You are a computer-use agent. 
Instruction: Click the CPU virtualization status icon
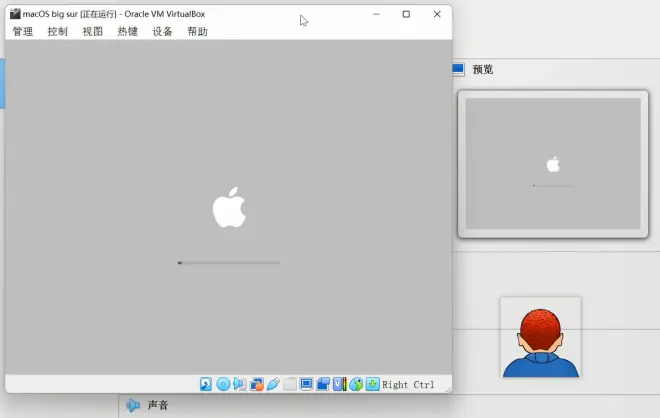pyautogui.click(x=340, y=384)
